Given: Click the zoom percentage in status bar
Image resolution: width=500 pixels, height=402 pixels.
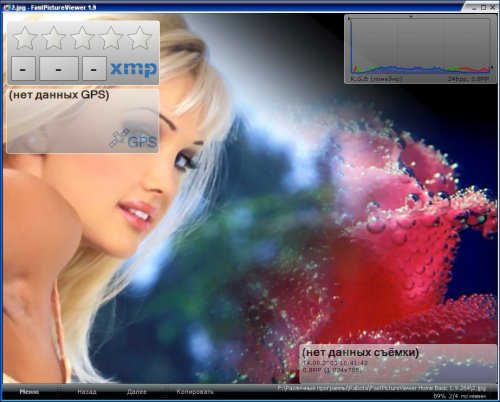Looking at the screenshot, I should tap(440, 396).
